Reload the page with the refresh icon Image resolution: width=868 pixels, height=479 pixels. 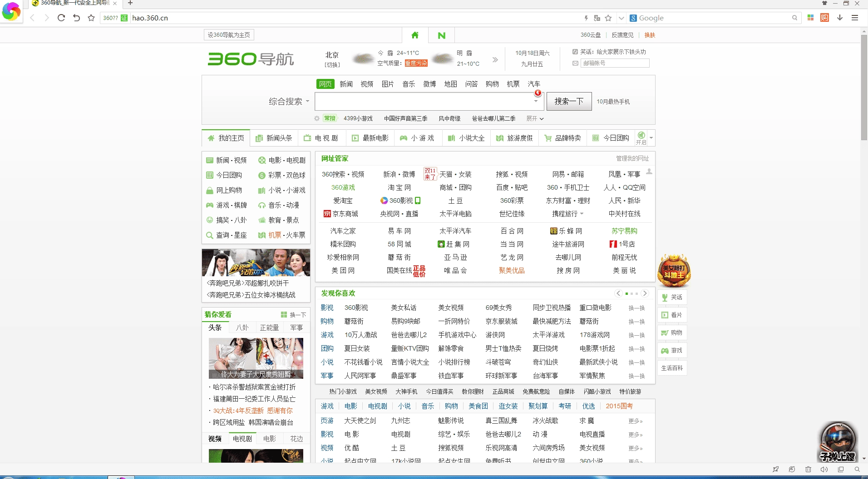click(x=61, y=18)
